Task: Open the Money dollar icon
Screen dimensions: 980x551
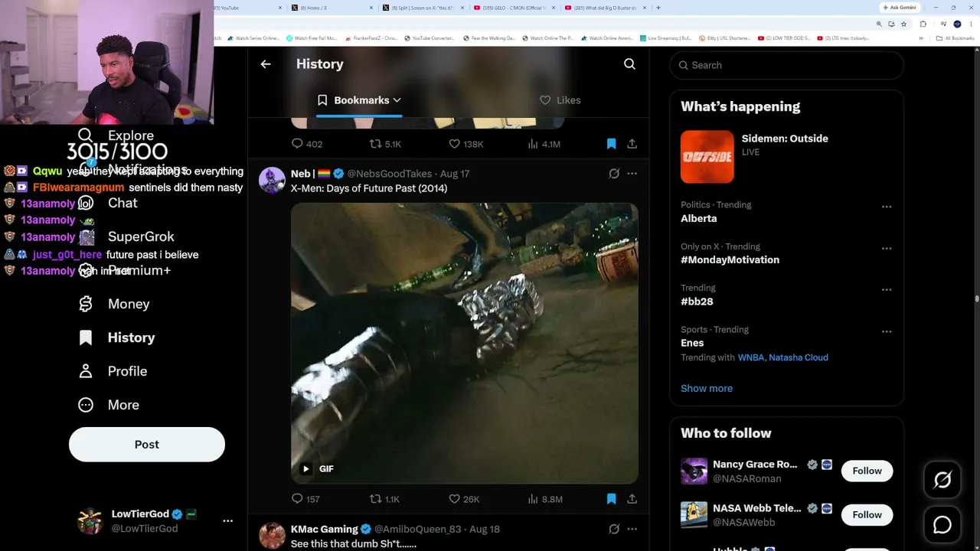Action: 86,304
